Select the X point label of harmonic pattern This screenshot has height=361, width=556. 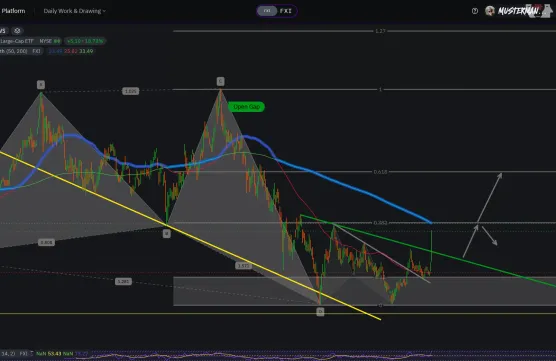pos(41,85)
